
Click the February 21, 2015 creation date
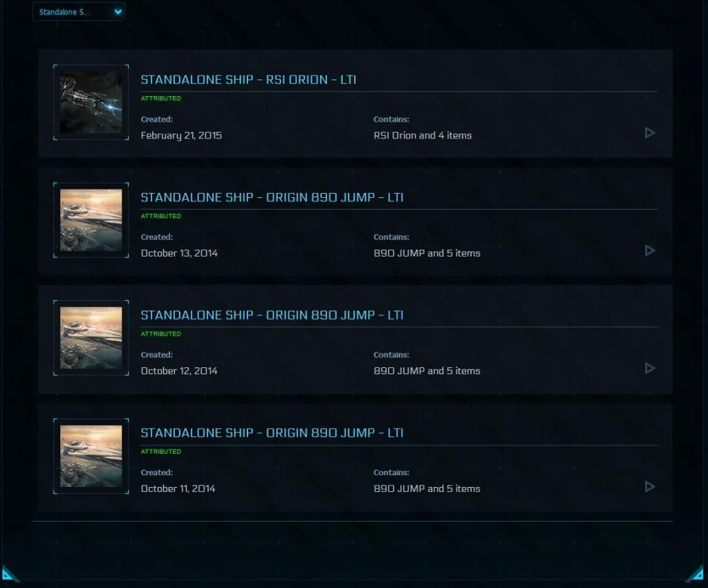pos(181,136)
